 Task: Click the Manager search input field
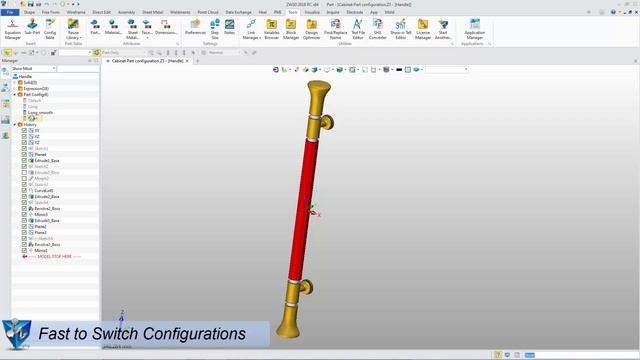(78, 69)
